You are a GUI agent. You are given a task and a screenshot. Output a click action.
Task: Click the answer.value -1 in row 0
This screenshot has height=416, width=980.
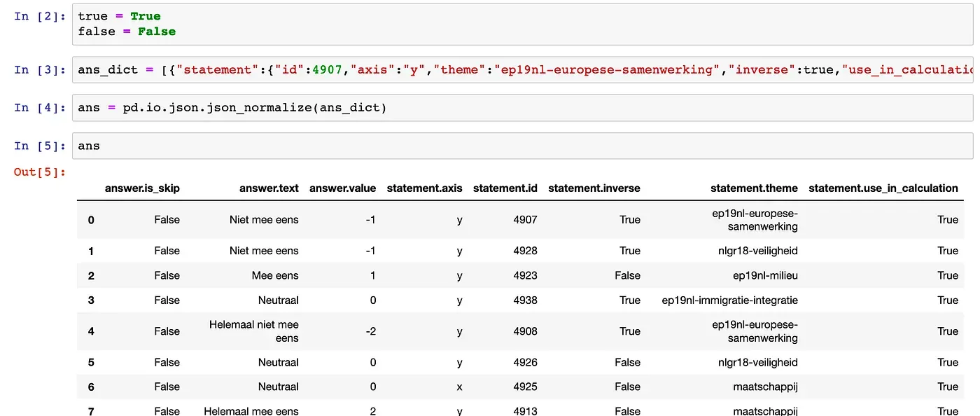[x=370, y=220]
